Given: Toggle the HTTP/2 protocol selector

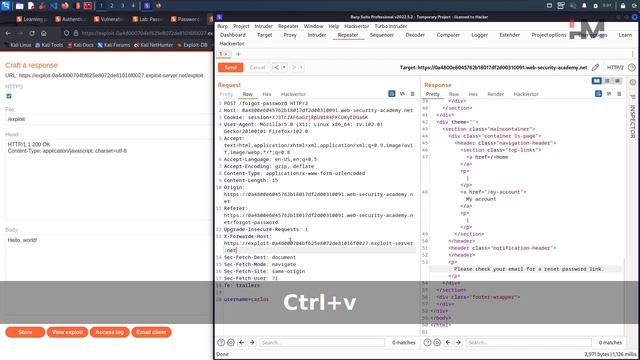Looking at the screenshot, I should tap(615, 68).
